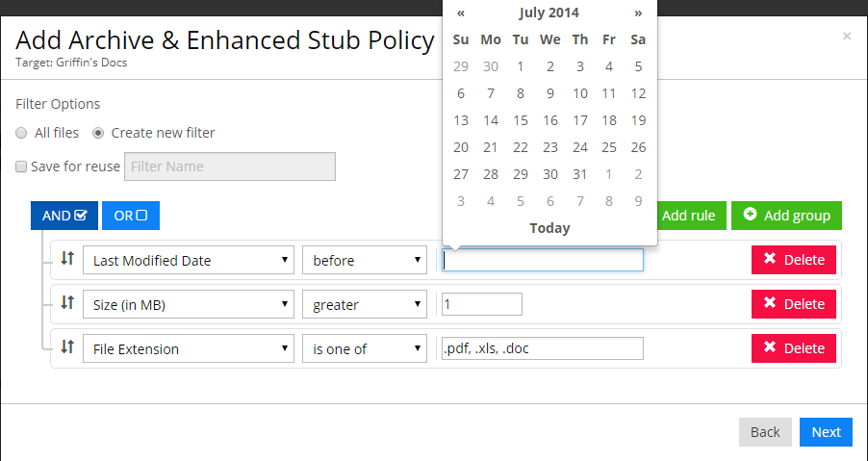Choose Create new filter radio button

tap(98, 133)
